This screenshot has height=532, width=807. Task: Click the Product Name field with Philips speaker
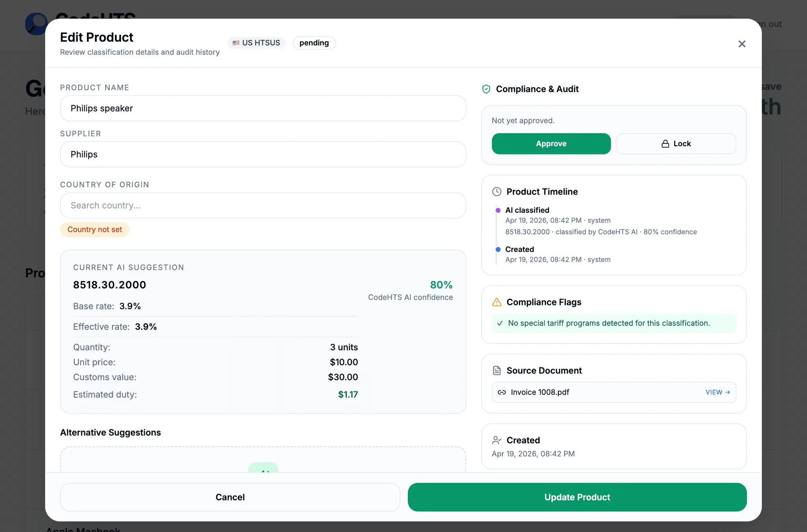click(x=263, y=108)
